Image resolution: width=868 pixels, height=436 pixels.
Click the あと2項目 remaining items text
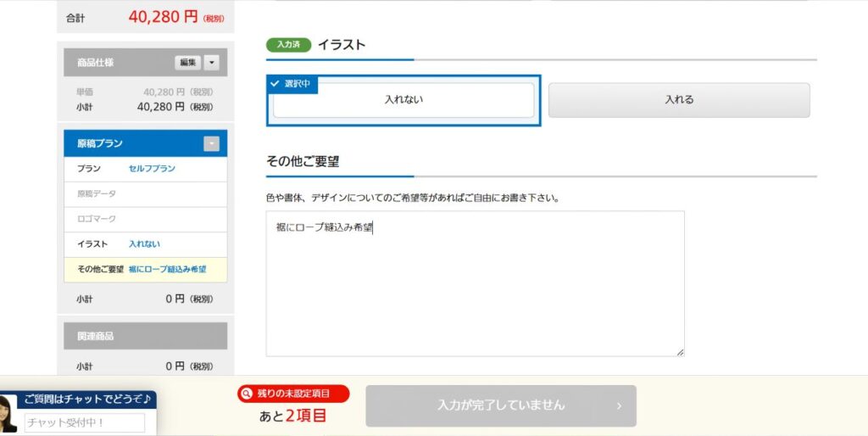[292, 416]
